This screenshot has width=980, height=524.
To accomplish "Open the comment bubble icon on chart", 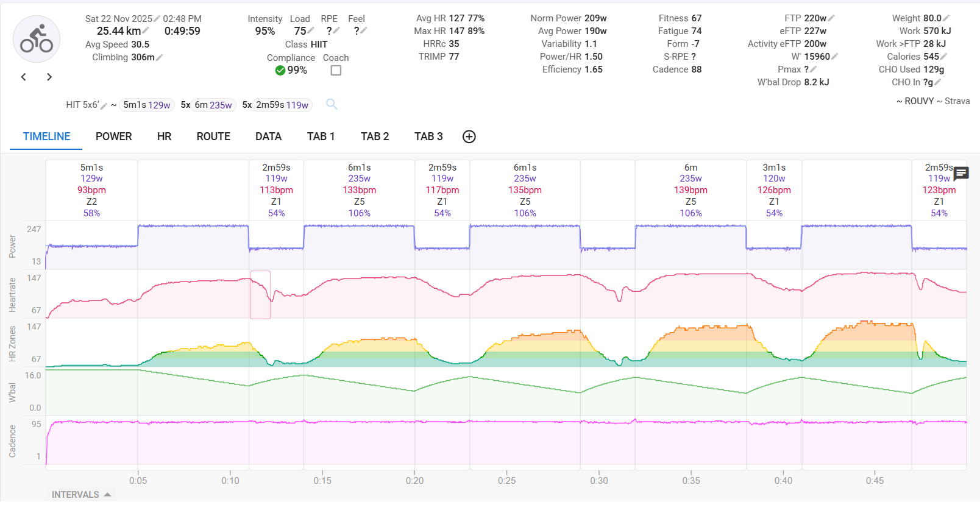I will tap(960, 174).
